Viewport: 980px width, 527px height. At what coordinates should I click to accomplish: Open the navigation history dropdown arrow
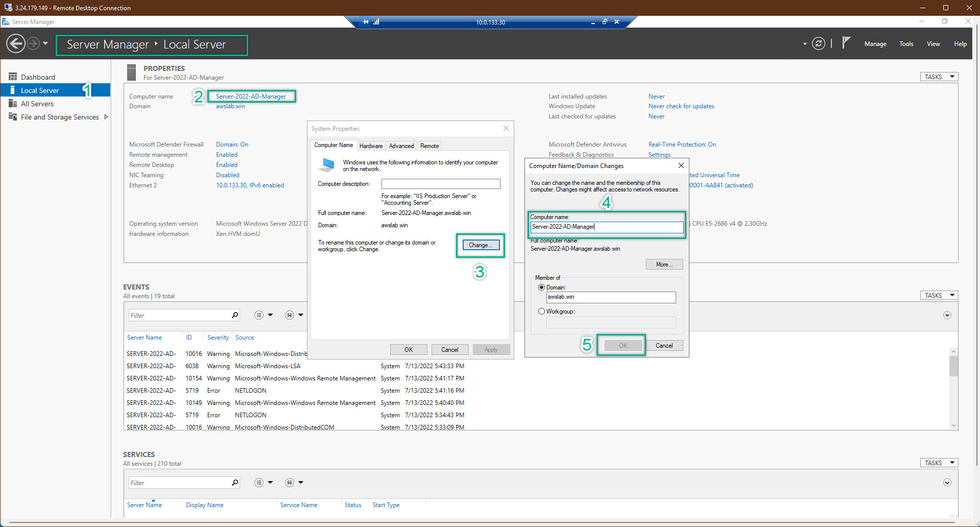coord(45,44)
